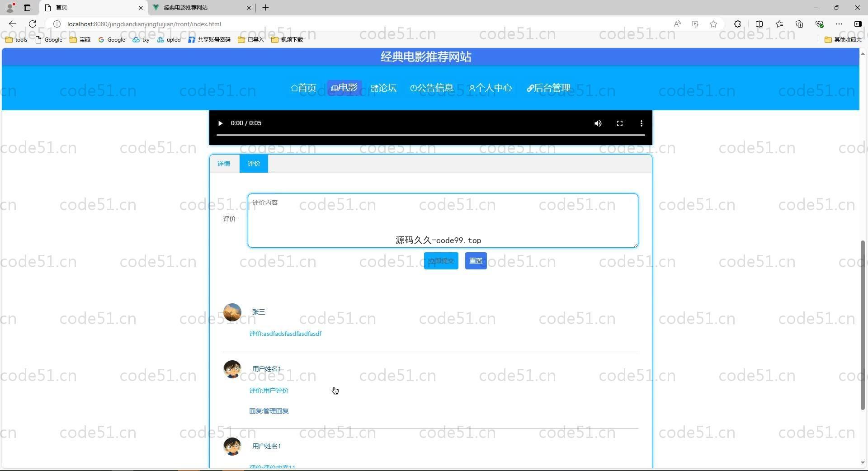The image size is (868, 471).
Task: Open browser settings and more menu
Action: click(x=839, y=24)
